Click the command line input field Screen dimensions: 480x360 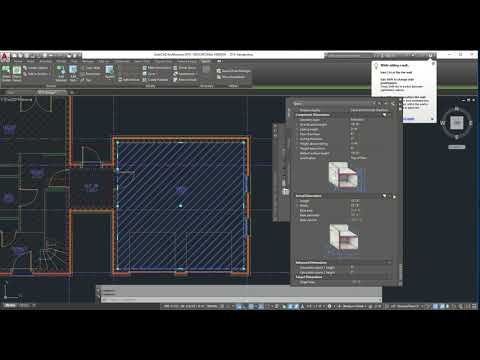241,300
